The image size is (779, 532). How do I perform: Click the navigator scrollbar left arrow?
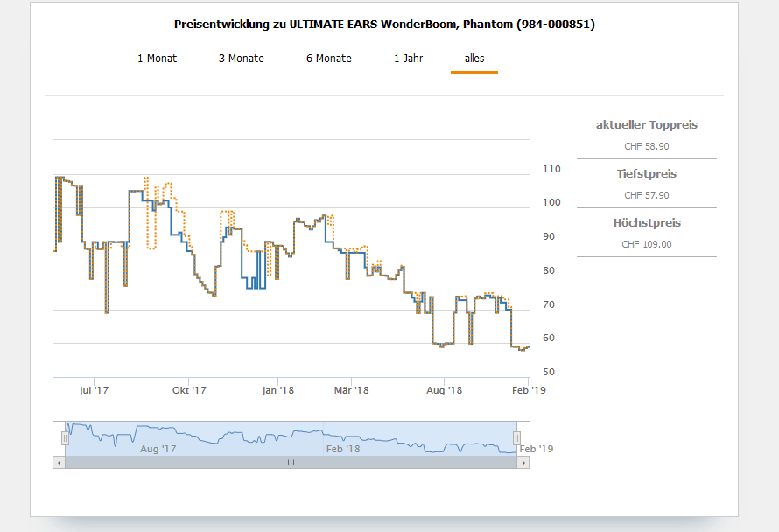point(59,462)
